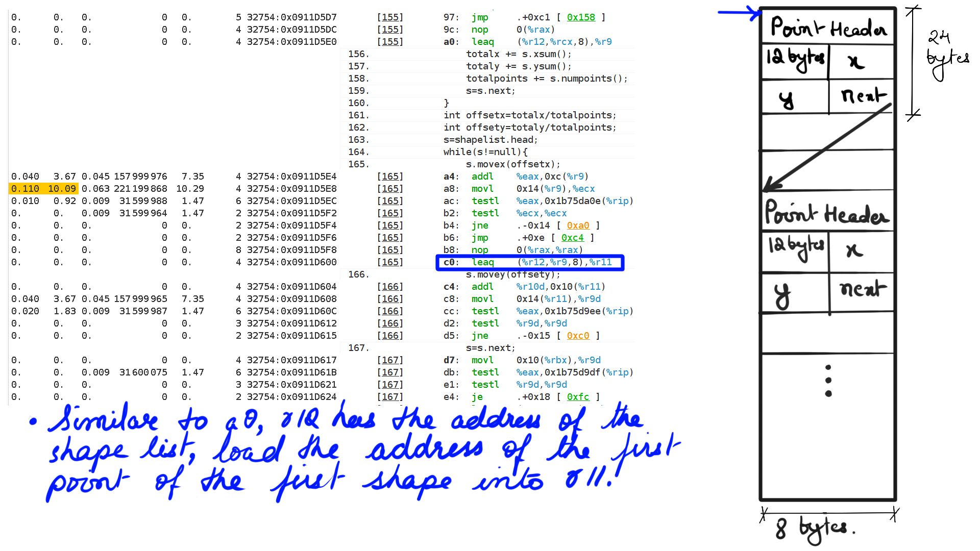Click the [165] link beside b4: jne

(x=390, y=226)
